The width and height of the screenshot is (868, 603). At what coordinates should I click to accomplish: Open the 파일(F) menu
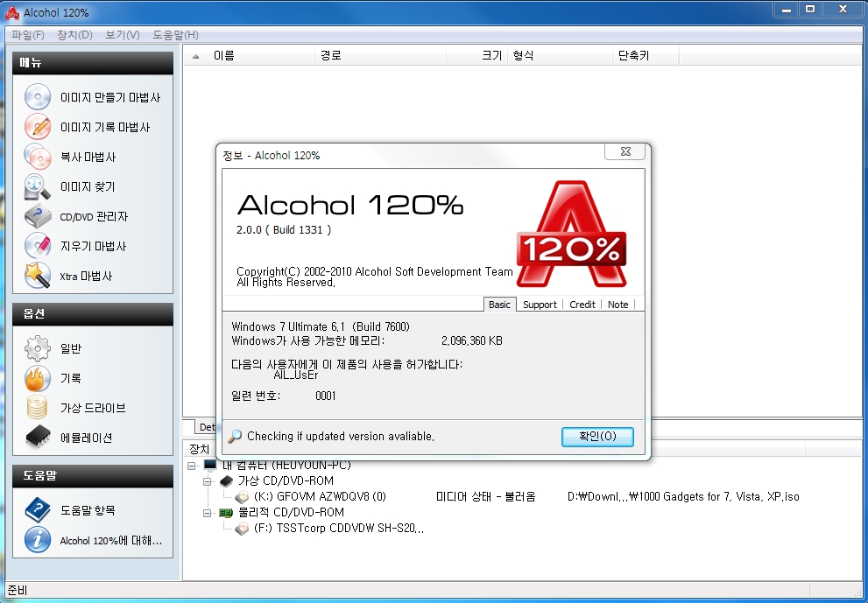point(28,35)
